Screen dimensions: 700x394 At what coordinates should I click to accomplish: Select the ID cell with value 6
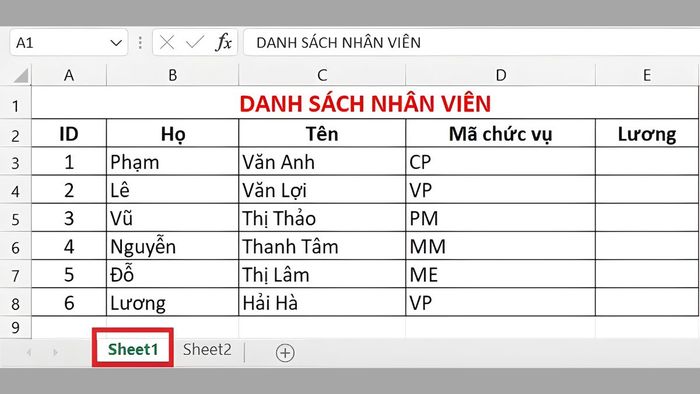[x=69, y=303]
